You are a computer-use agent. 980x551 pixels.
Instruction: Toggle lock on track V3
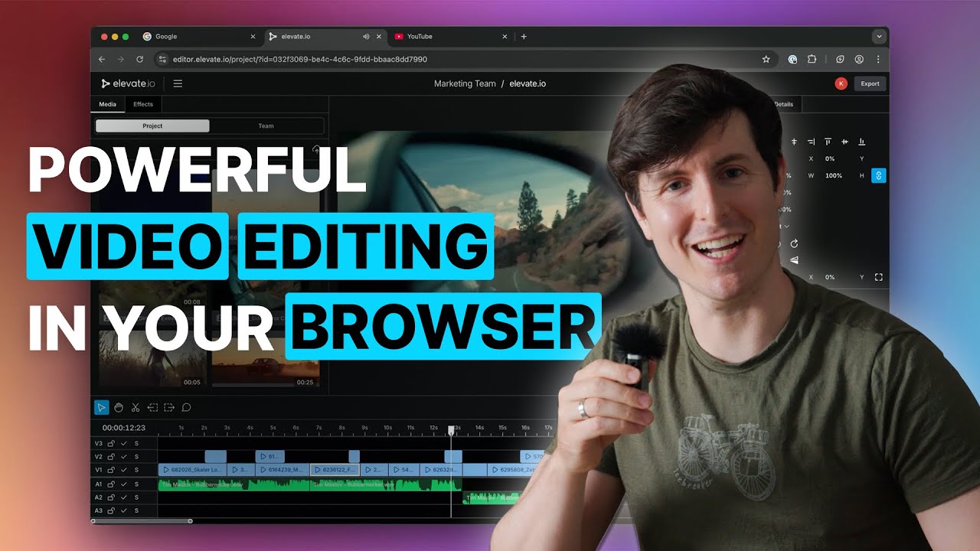click(x=111, y=443)
